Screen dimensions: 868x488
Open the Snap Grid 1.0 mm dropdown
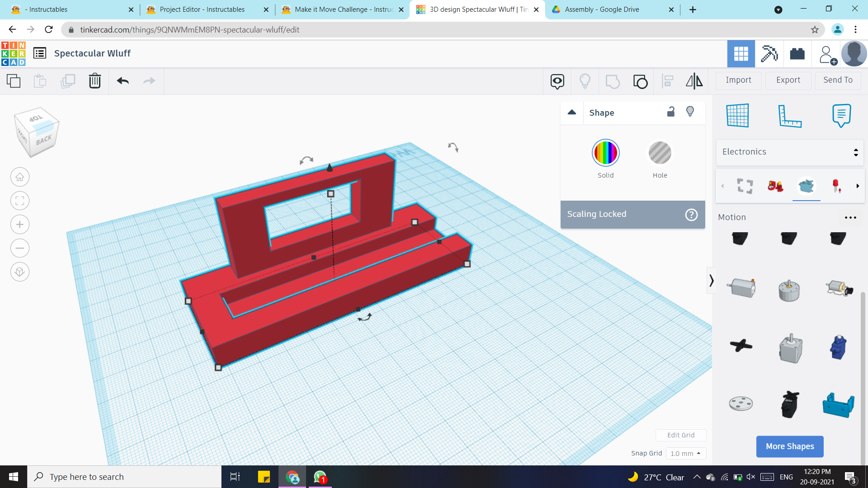click(686, 453)
